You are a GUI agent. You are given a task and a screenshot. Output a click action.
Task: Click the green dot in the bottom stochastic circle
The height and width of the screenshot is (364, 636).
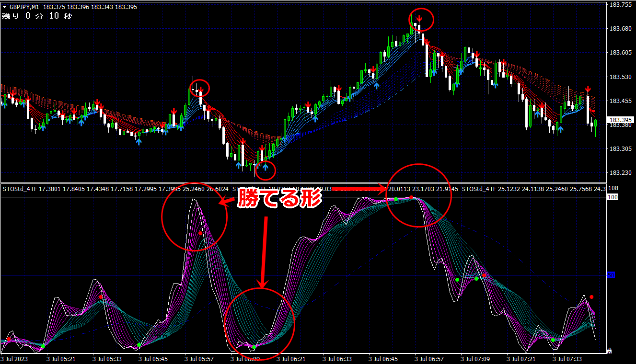(254, 347)
